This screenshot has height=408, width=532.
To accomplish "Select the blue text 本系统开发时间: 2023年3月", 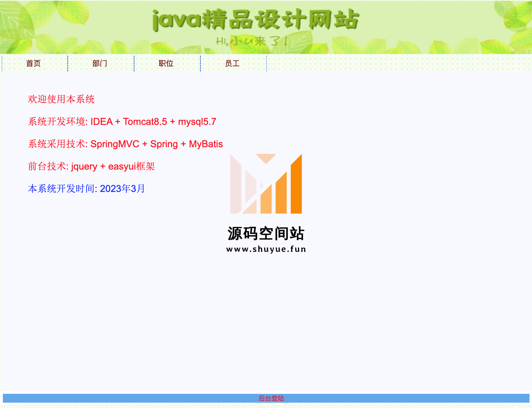I will 86,189.
